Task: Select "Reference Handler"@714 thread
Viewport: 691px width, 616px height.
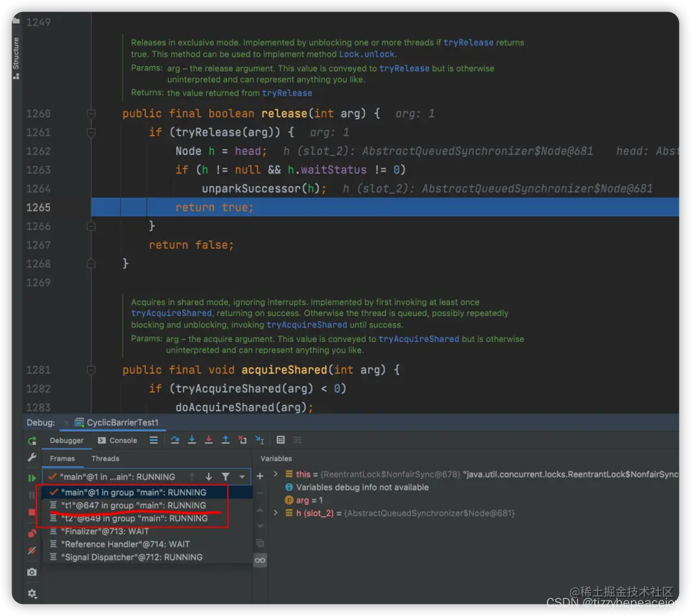Action: 147,544
